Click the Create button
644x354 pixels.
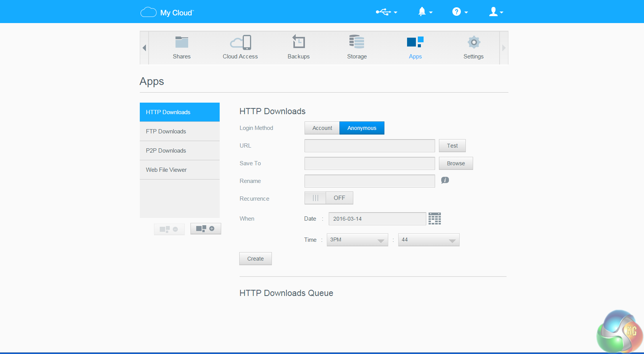click(x=255, y=259)
